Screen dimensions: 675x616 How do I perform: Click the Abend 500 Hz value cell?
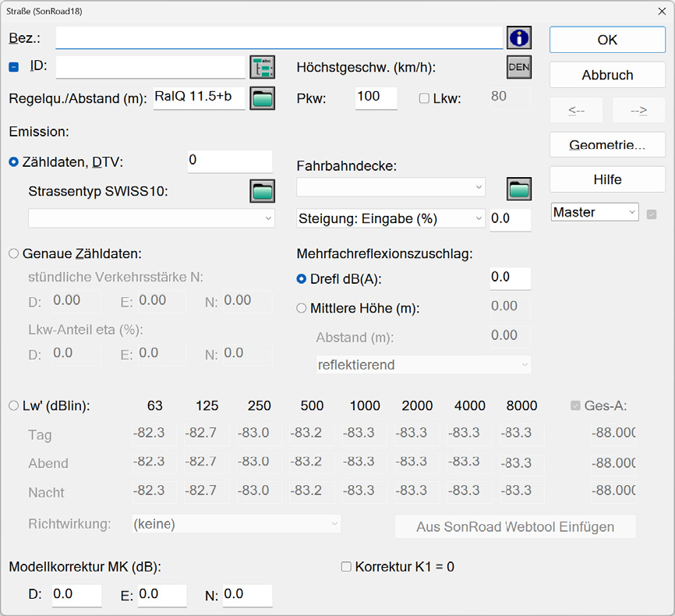pos(312,463)
